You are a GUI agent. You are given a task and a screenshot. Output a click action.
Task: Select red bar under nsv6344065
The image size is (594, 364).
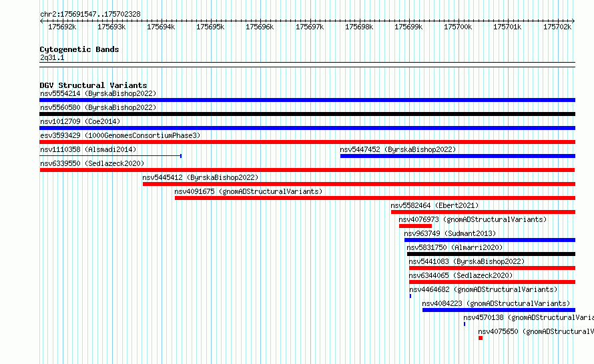click(492, 282)
